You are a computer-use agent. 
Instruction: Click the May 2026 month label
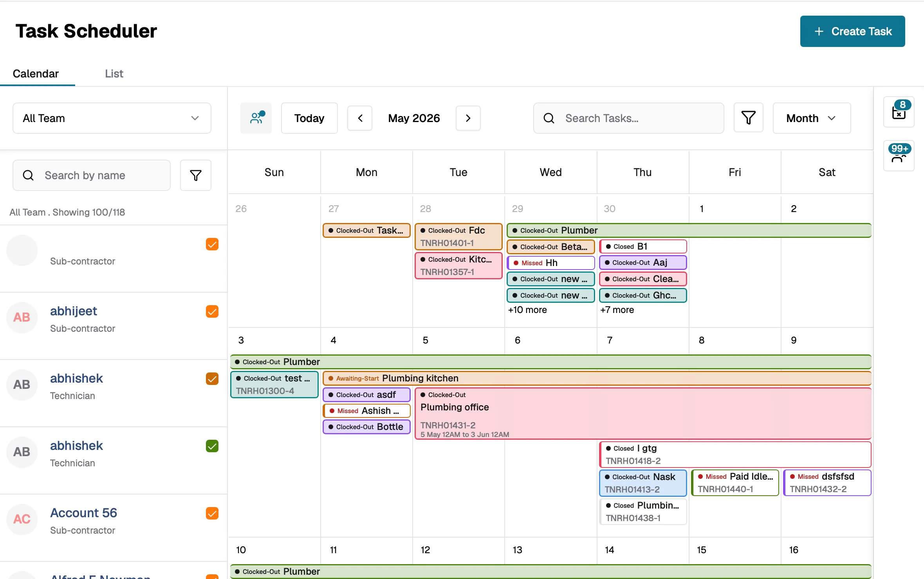(414, 118)
